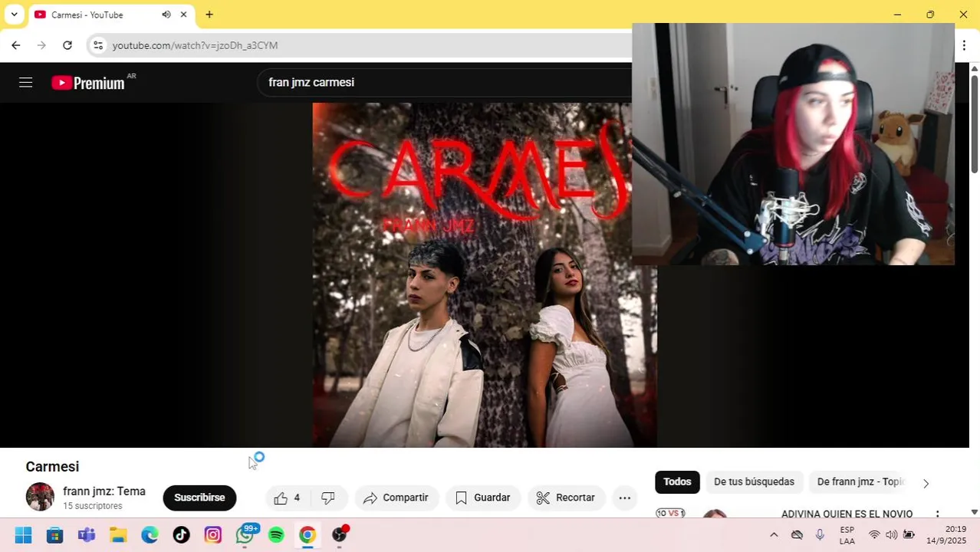Open the 'frann jmz: Tema' channel link
Image resolution: width=980 pixels, height=552 pixels.
pyautogui.click(x=104, y=491)
